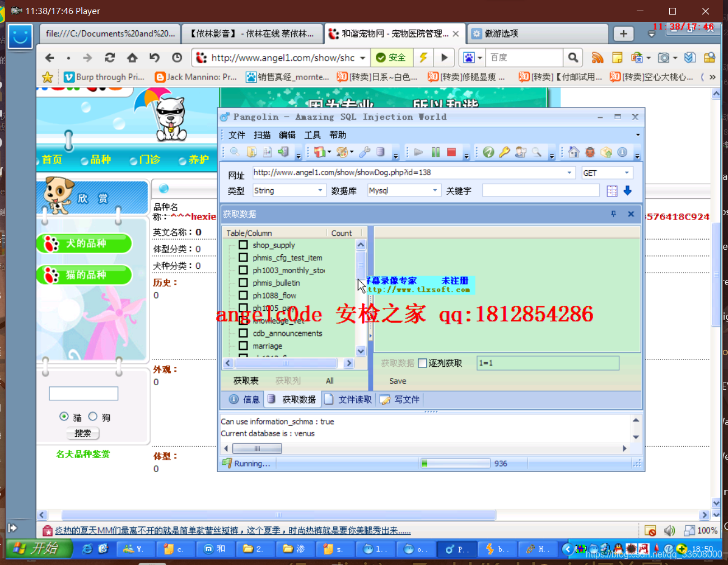
Task: Click the browser home icon
Action: pos(132,58)
